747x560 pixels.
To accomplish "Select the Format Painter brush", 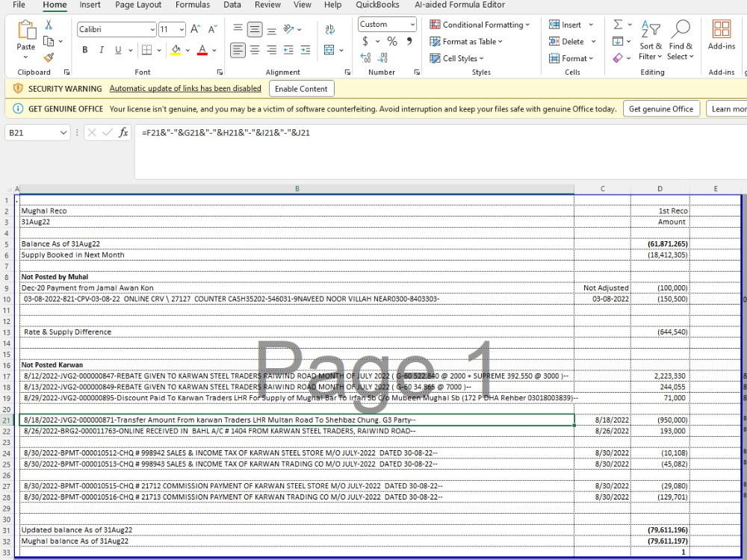I will click(x=49, y=57).
